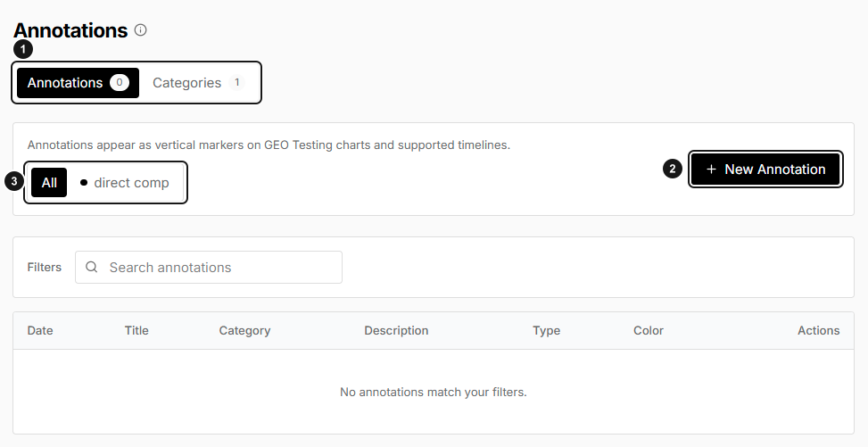Filter by direct comp category
This screenshot has height=447, width=868.
(125, 182)
